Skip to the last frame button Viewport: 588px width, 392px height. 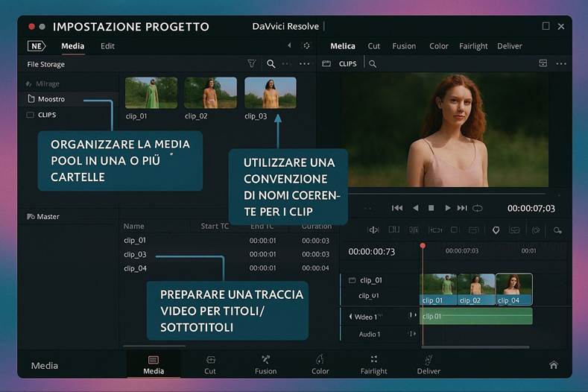(462, 208)
